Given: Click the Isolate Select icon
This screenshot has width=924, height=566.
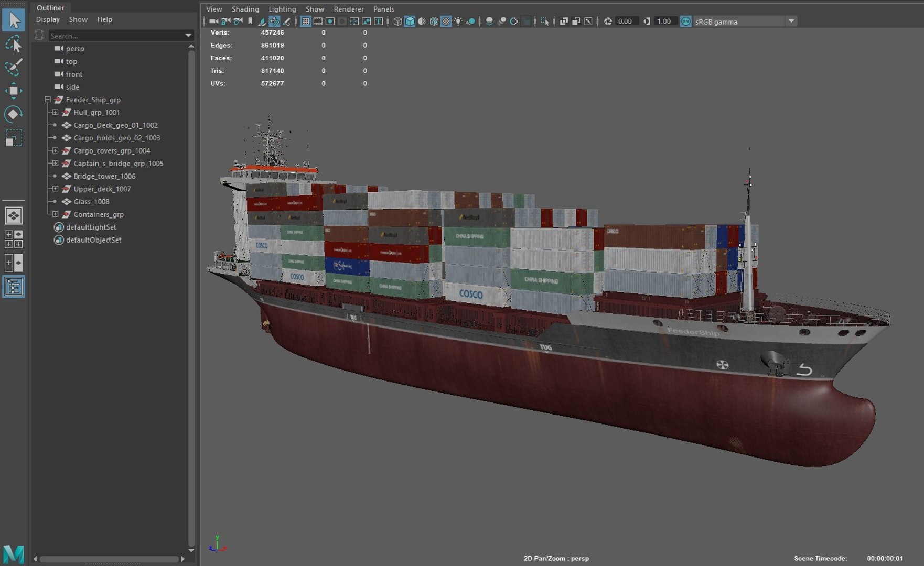Looking at the screenshot, I should [x=545, y=21].
